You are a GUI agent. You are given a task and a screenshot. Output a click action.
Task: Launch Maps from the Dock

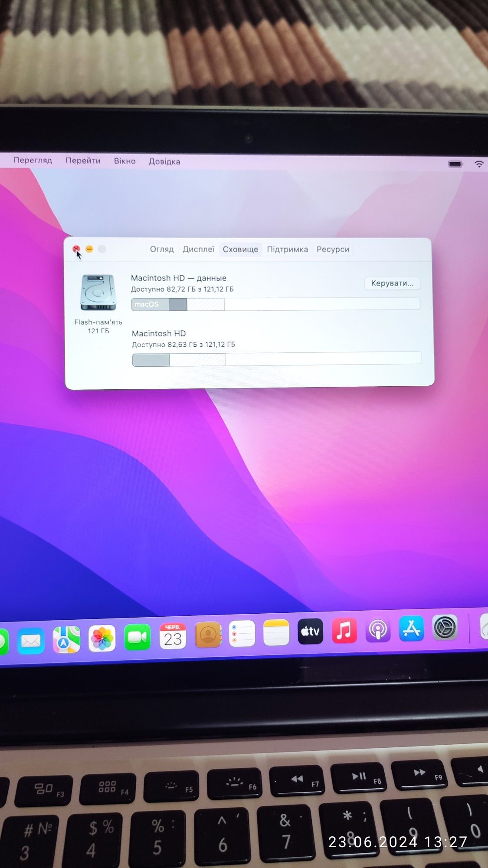click(x=66, y=640)
